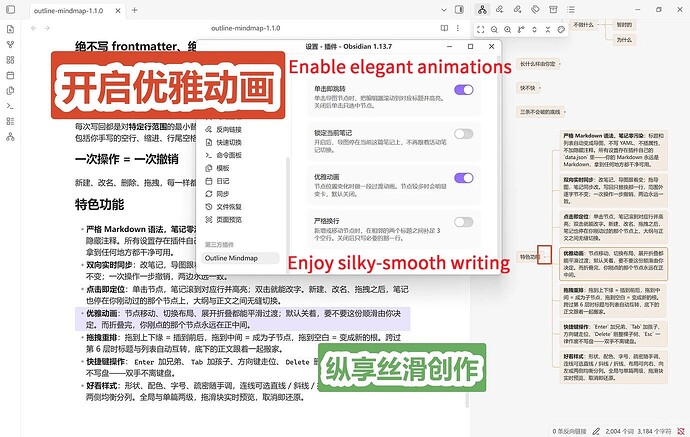Click the checklist icon in left ribbon
The height and width of the screenshot is (437, 690).
point(11,121)
